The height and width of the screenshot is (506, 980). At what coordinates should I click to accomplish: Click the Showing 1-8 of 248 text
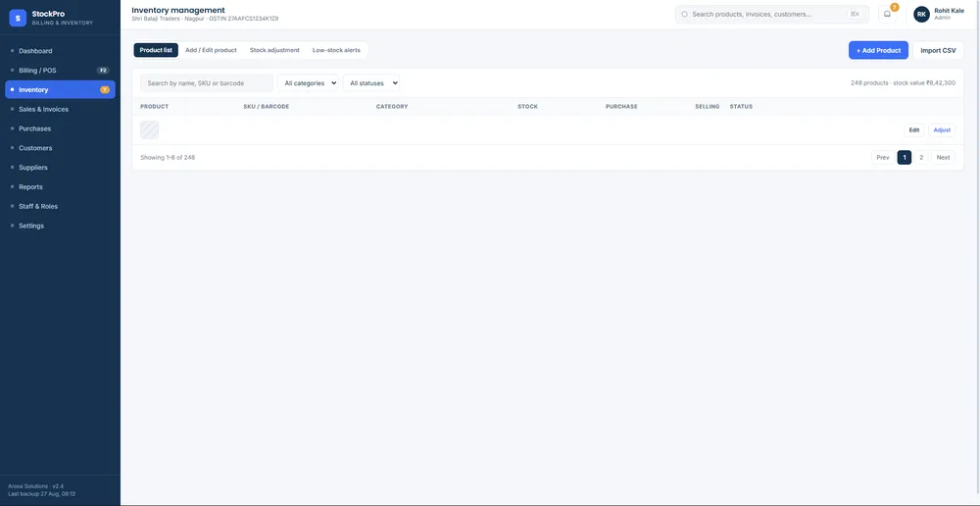click(x=168, y=158)
